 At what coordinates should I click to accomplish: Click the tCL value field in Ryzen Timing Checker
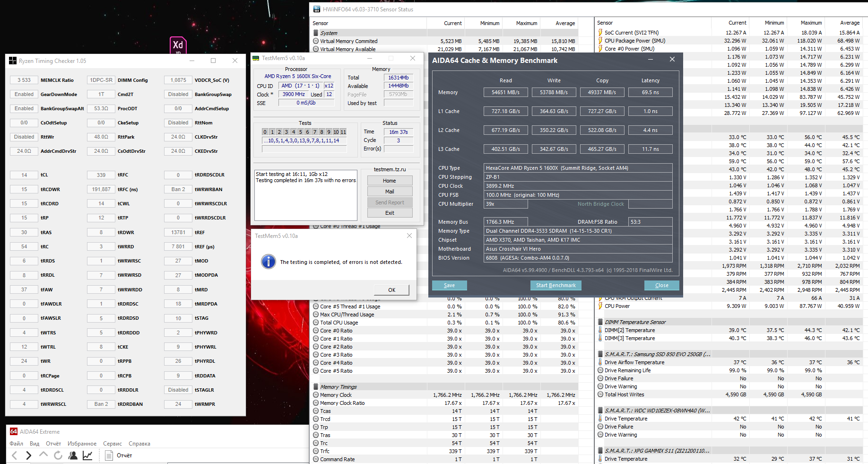point(24,175)
